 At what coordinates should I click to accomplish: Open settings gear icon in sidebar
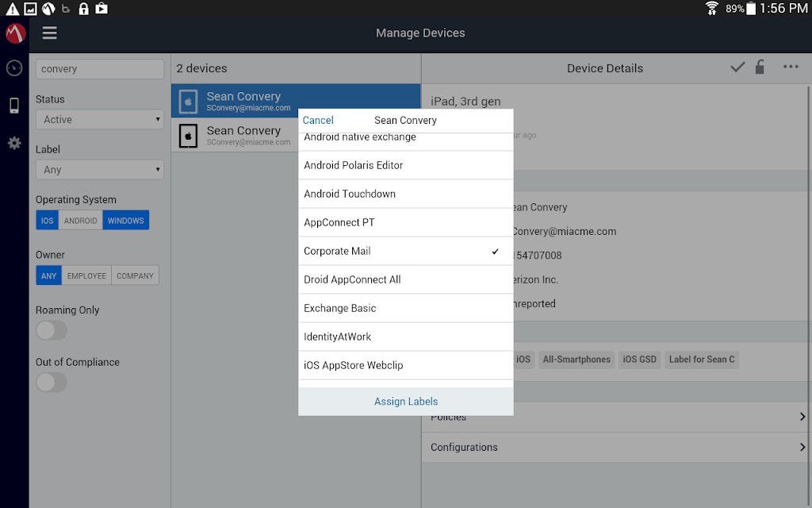pos(14,143)
